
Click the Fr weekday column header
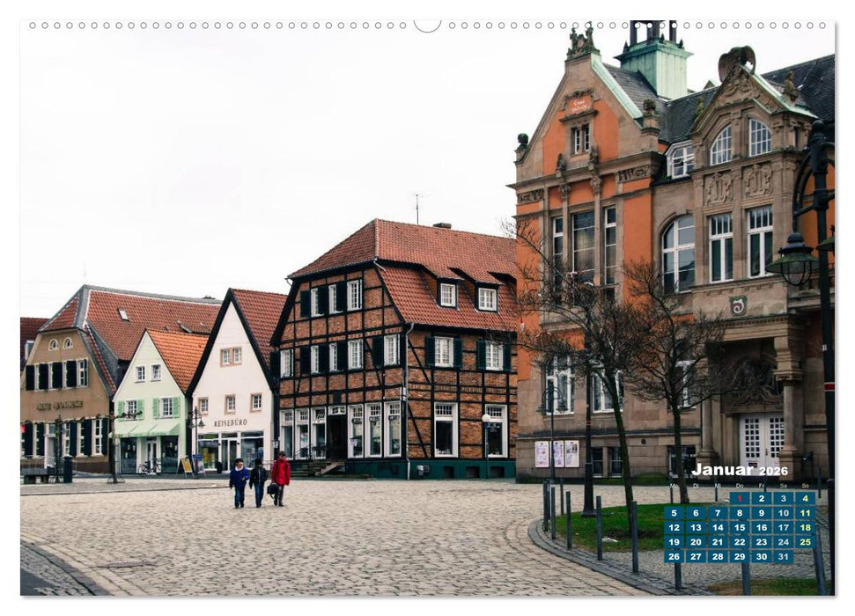[x=761, y=487]
